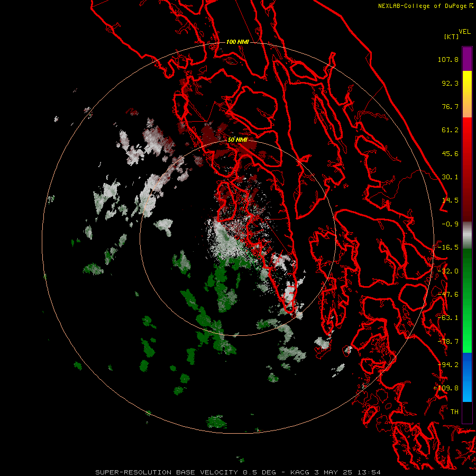Image resolution: width=476 pixels, height=476 pixels.
Task: Click the 50 NMI range ring label
Action: pyautogui.click(x=237, y=140)
